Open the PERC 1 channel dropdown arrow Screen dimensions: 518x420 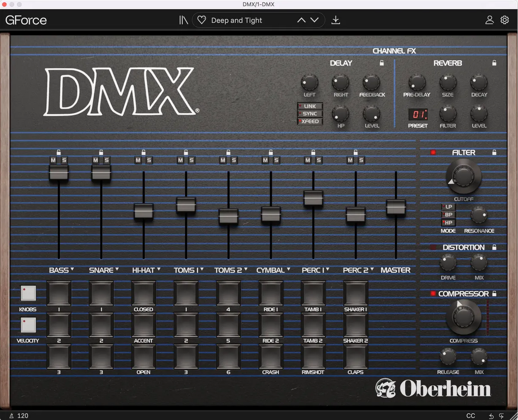(x=328, y=269)
